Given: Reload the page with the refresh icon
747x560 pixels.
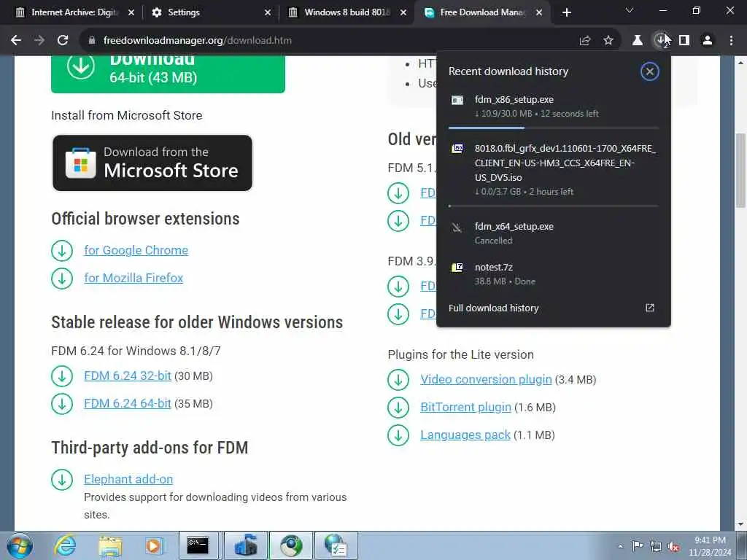Looking at the screenshot, I should [x=63, y=41].
